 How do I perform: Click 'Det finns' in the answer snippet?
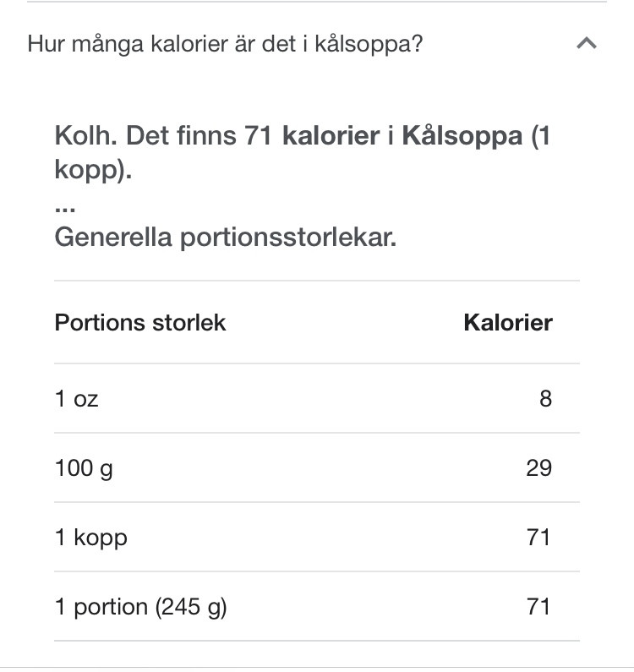[x=181, y=136]
